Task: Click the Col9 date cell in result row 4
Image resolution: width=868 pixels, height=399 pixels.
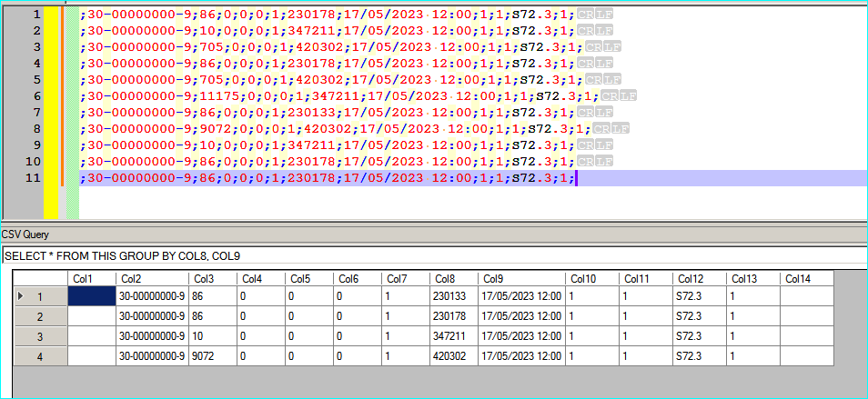Action: click(521, 356)
